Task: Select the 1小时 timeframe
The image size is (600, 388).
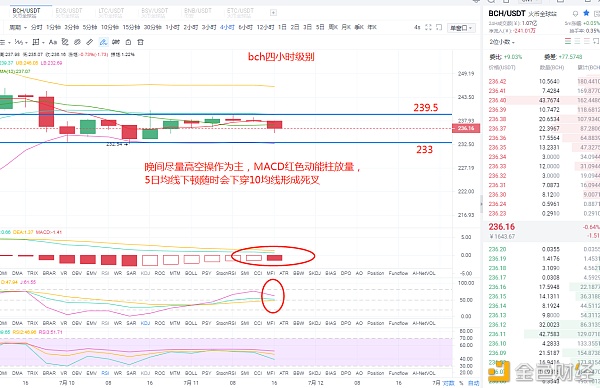Action: point(173,28)
